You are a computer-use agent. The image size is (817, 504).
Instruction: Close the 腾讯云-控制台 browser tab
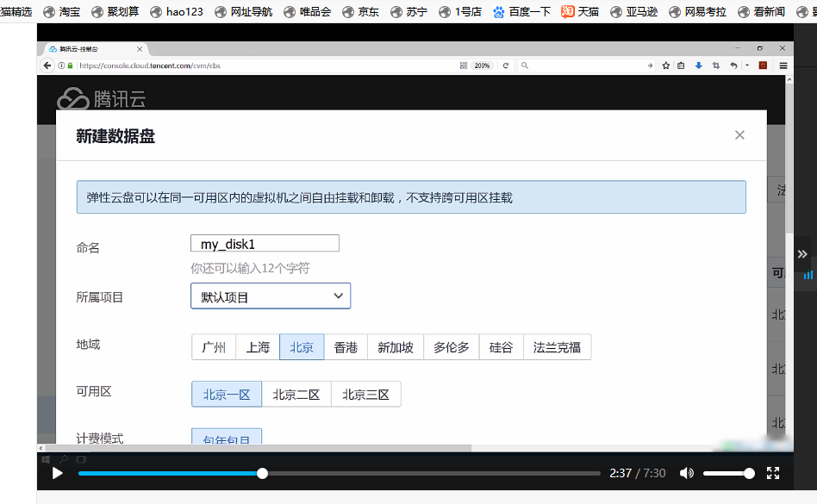140,49
